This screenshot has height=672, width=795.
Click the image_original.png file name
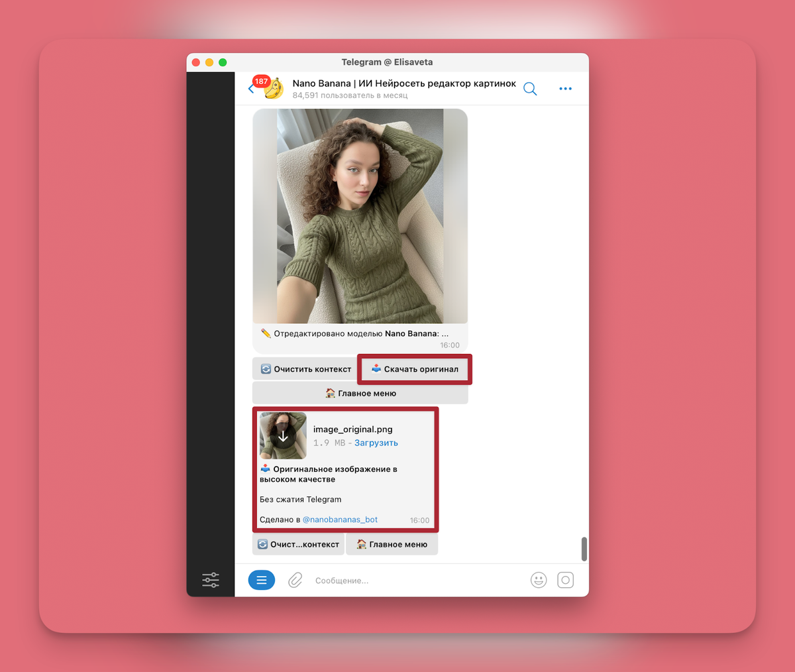pyautogui.click(x=353, y=429)
